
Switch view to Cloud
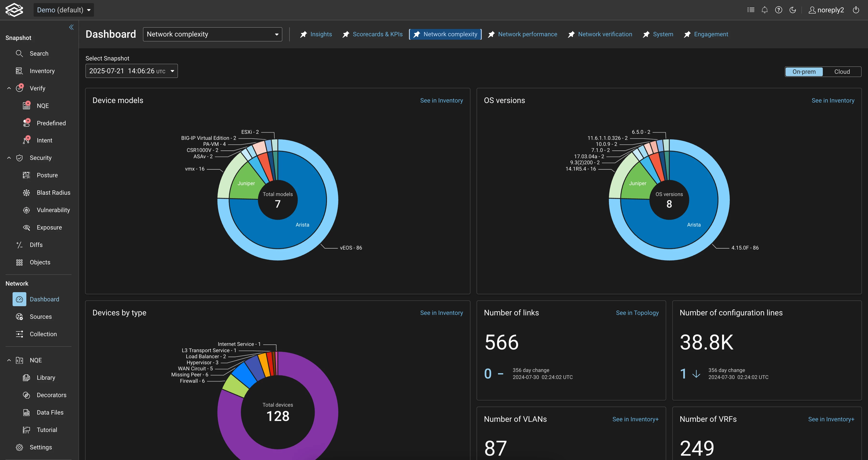(842, 72)
